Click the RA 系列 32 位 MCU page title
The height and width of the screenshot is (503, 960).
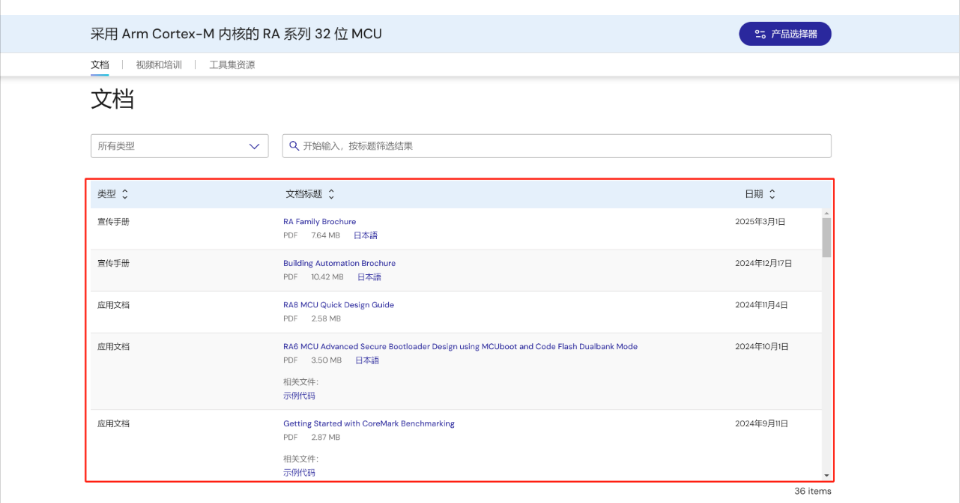click(236, 34)
